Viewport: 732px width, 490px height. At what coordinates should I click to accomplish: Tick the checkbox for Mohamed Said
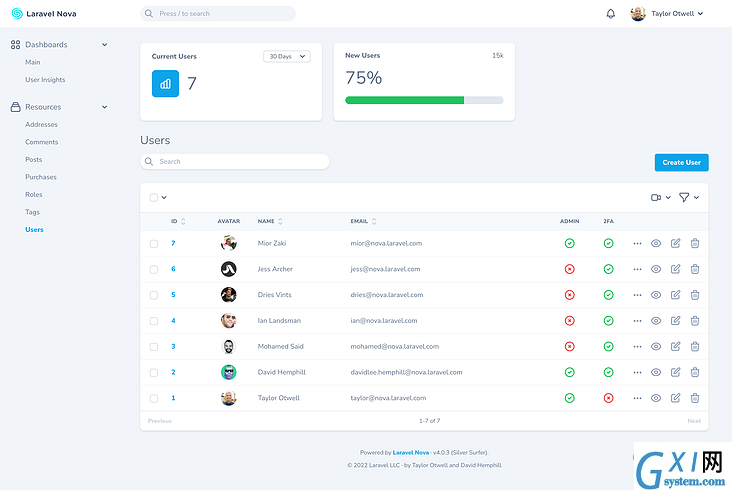tap(154, 347)
